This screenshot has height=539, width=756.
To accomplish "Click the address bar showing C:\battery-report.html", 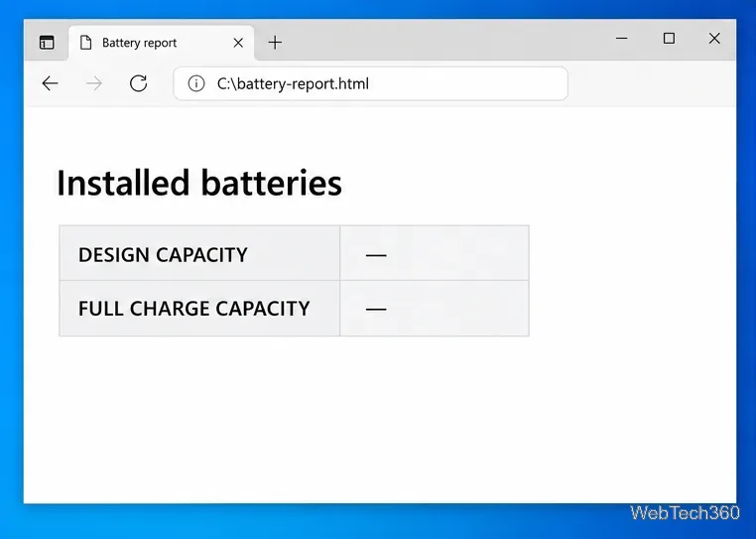I will pyautogui.click(x=370, y=83).
